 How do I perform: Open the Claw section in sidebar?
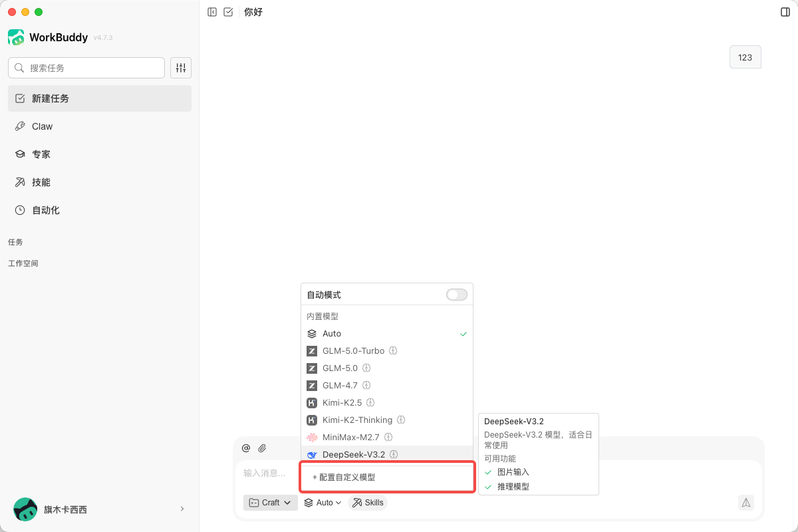pyautogui.click(x=41, y=126)
